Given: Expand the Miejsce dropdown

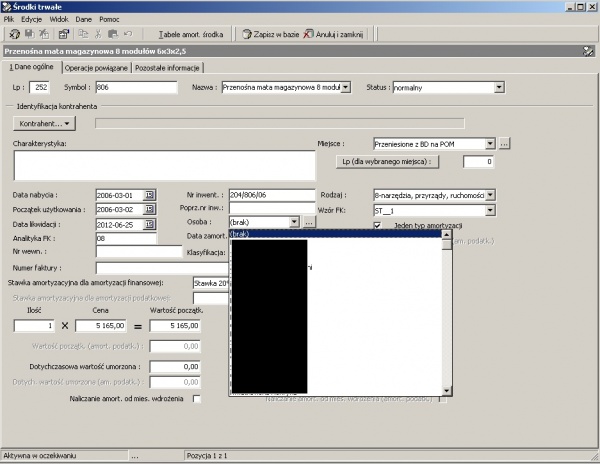Looking at the screenshot, I should [490, 144].
